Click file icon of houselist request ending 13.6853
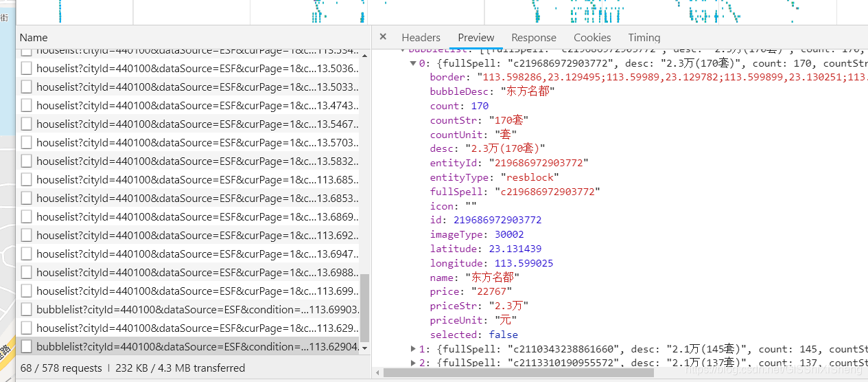Screen dimensions: 868x382 pyautogui.click(x=26, y=199)
